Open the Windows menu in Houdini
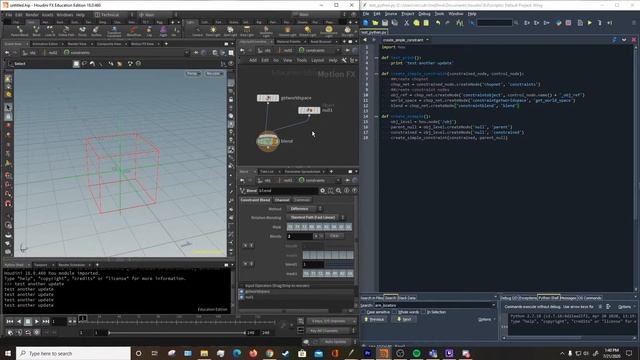This screenshot has width=640, height=360. 64,15
